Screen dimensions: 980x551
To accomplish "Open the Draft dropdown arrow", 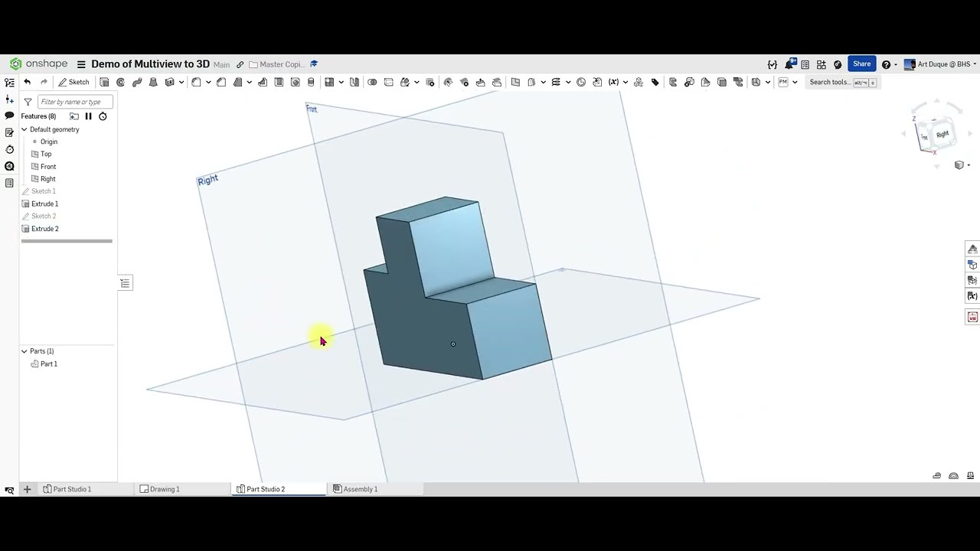I will point(250,82).
